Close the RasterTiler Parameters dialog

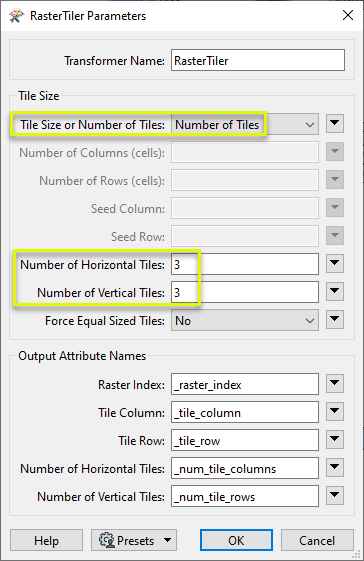click(x=348, y=15)
